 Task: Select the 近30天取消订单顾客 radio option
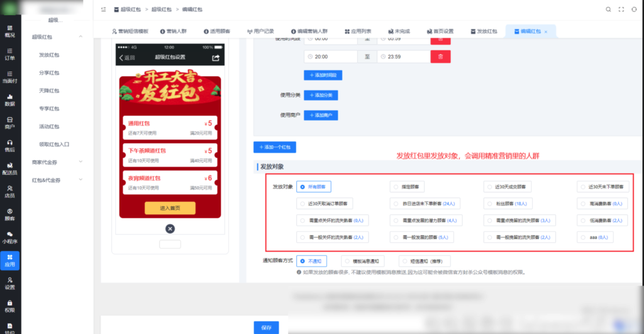[325, 204]
